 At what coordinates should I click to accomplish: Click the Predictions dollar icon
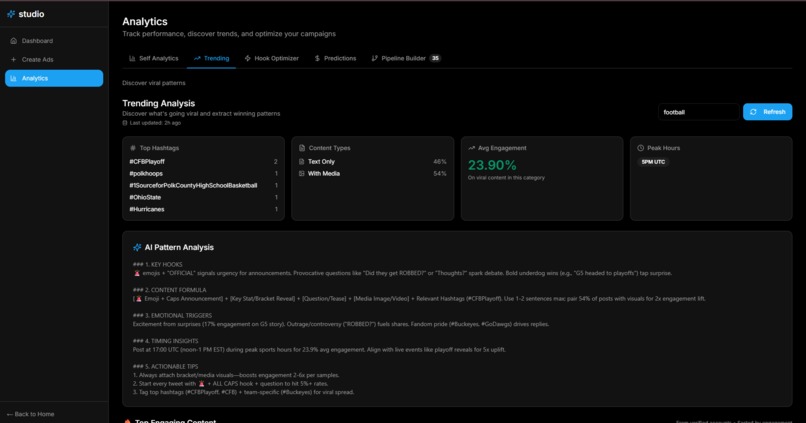pyautogui.click(x=317, y=58)
